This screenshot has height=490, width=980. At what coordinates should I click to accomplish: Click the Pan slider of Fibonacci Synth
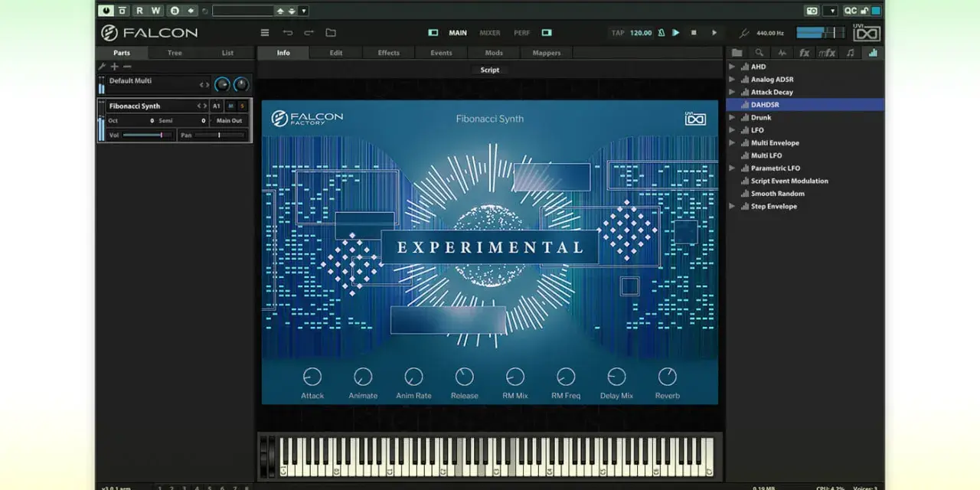[x=220, y=135]
